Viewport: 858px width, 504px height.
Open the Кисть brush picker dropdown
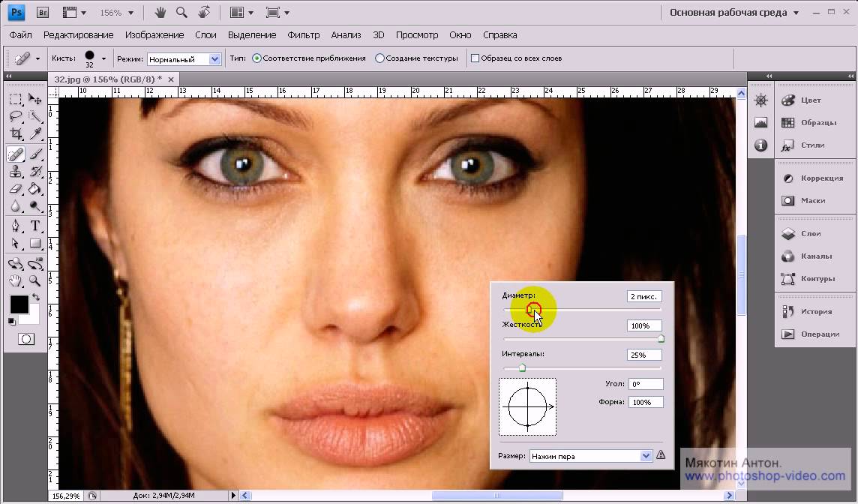(103, 58)
